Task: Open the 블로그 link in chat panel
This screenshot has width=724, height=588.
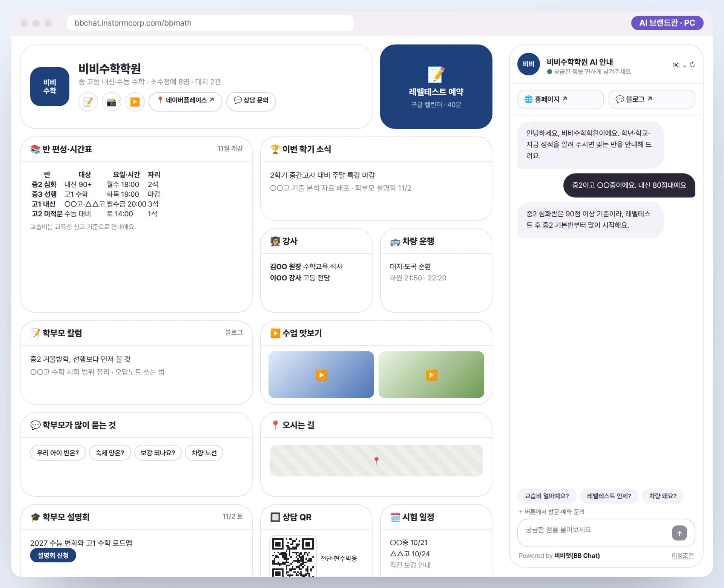Action: 652,99
